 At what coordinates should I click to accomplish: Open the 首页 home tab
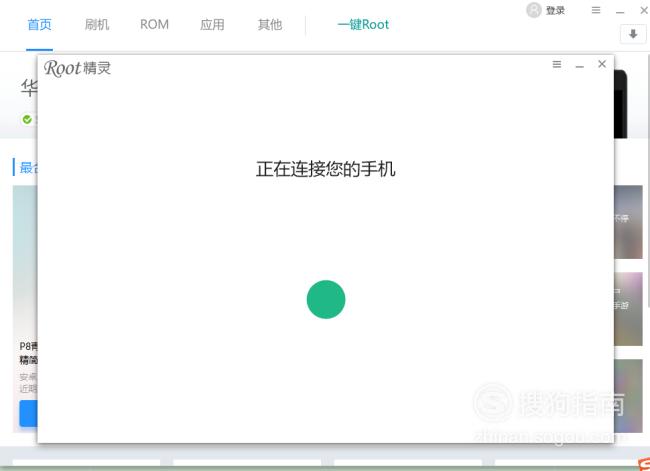click(39, 24)
